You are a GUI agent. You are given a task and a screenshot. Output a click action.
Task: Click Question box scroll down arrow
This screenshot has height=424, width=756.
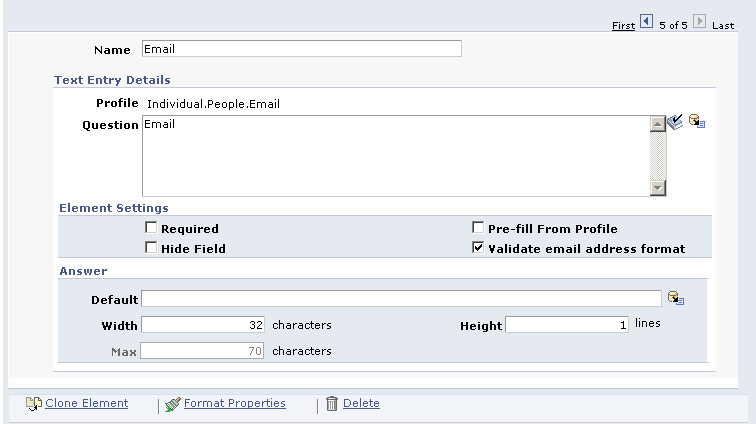click(658, 188)
